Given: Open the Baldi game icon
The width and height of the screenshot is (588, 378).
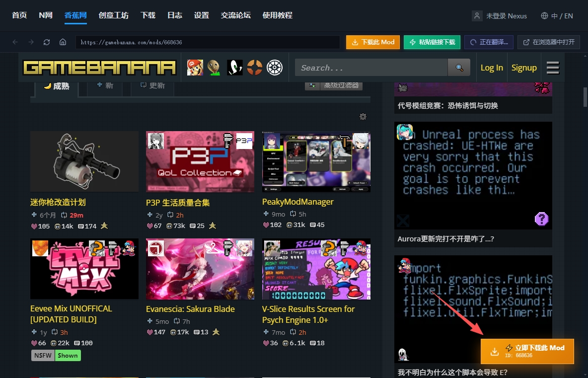Looking at the screenshot, I should coord(214,68).
